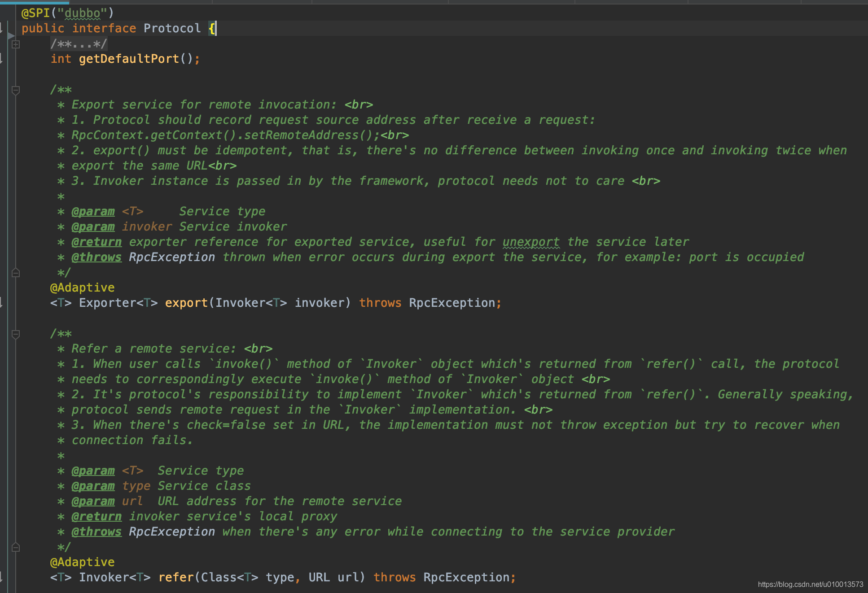Click fold end marker above second @Adaptive
Screen dimensions: 868x593
pyautogui.click(x=16, y=547)
